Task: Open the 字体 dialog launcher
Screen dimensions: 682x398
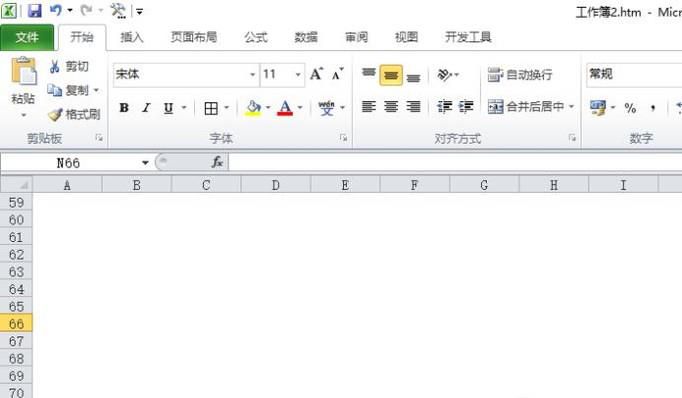Action: pos(343,138)
